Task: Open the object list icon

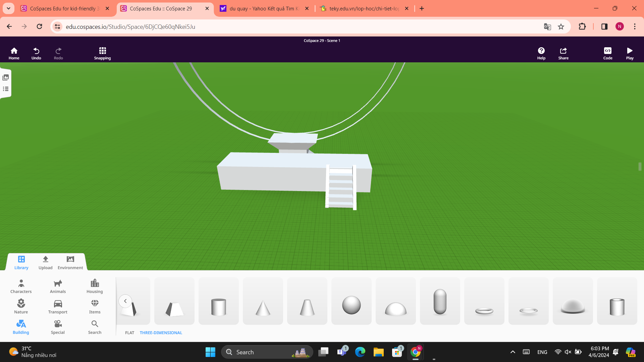Action: (6, 89)
